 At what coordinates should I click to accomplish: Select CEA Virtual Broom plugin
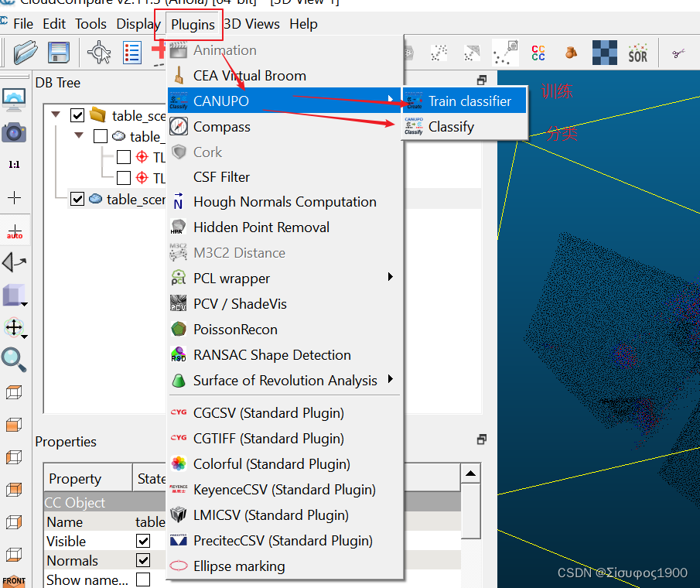[x=285, y=76]
